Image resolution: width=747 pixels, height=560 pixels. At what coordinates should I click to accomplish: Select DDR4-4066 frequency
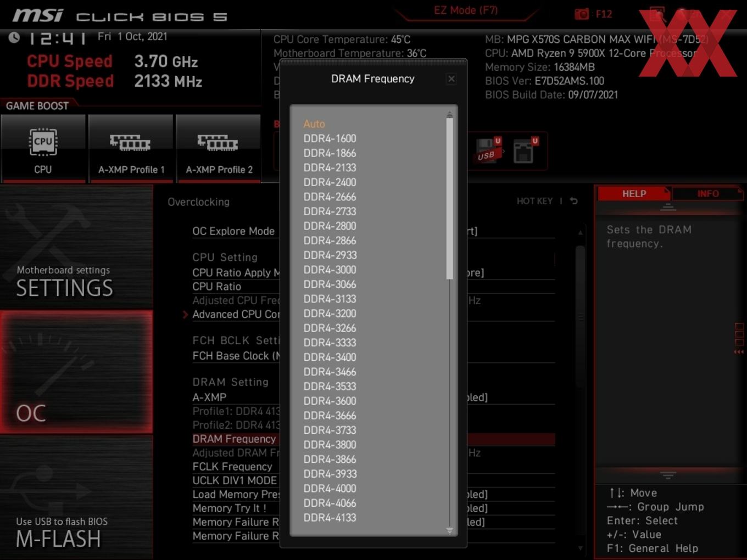(330, 503)
